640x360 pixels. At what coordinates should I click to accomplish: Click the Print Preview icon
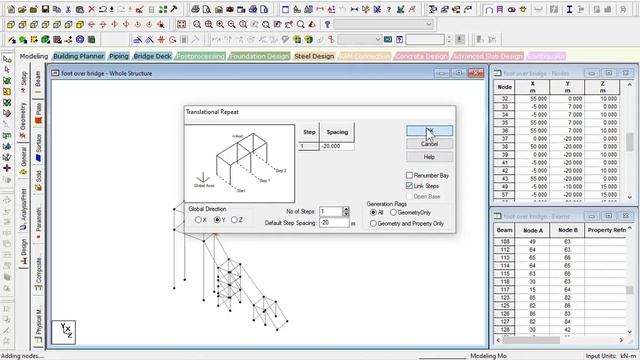pos(207,9)
